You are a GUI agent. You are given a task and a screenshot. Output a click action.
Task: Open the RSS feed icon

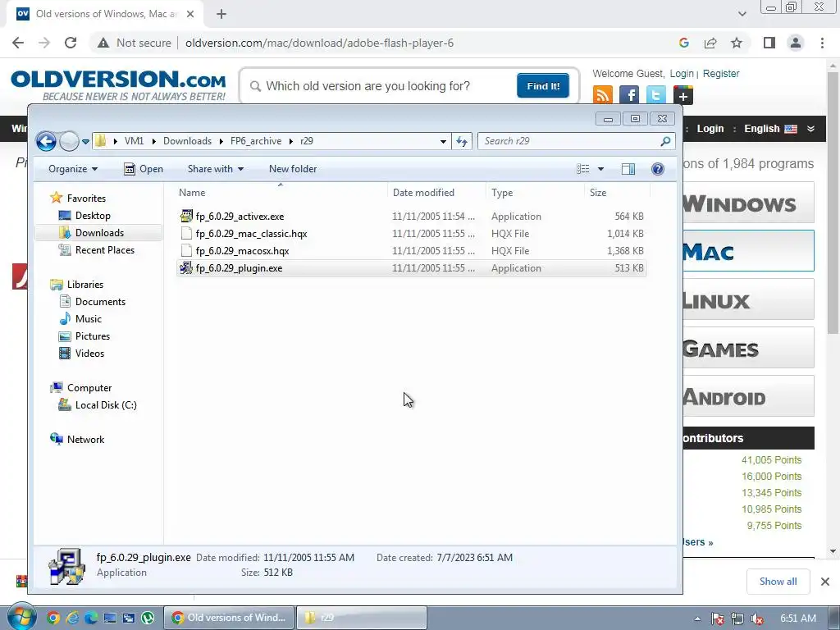[x=603, y=95]
